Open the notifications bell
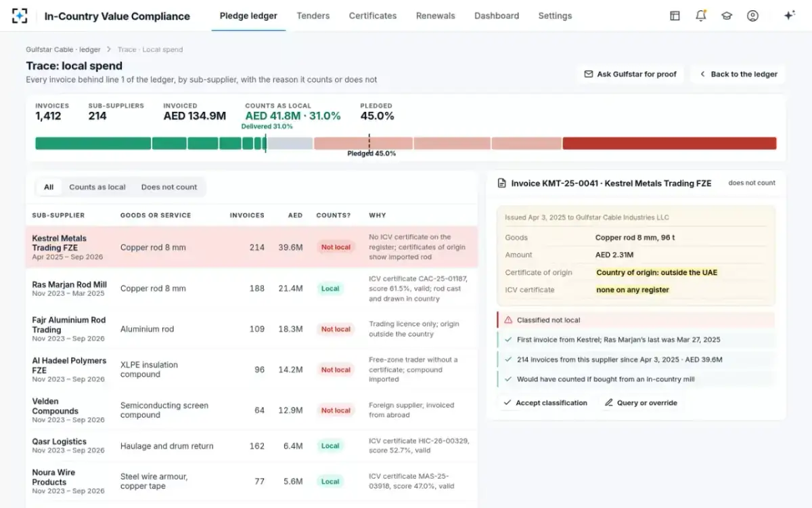The height and width of the screenshot is (508, 812). point(700,16)
